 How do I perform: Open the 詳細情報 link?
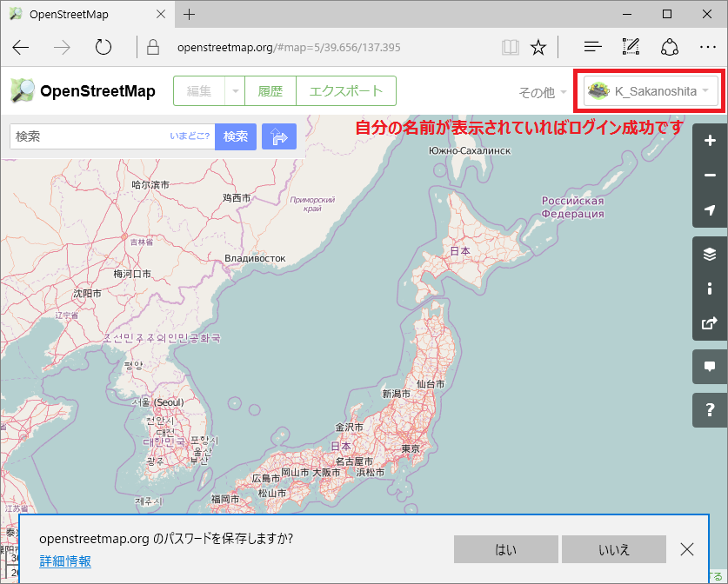click(65, 561)
